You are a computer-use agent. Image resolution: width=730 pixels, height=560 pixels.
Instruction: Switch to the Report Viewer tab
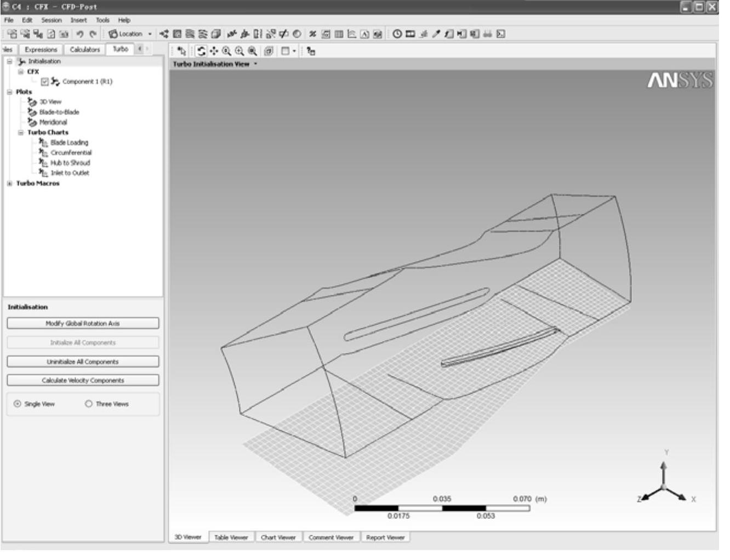[x=385, y=538]
